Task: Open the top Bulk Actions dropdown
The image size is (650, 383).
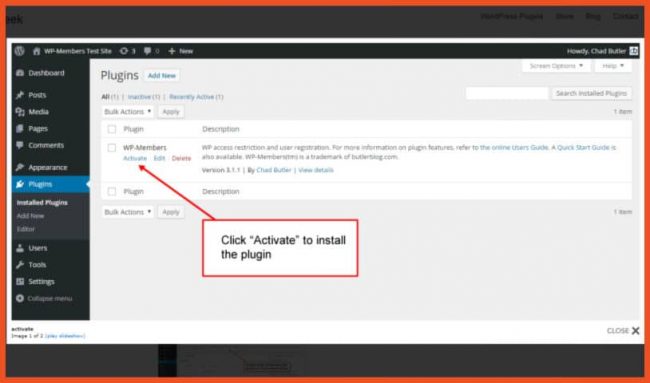Action: (128, 112)
